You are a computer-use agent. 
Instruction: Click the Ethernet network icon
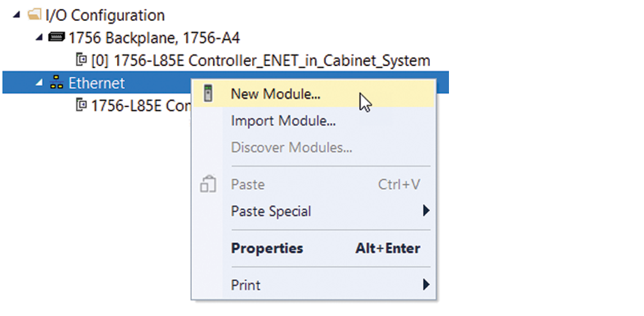[56, 83]
